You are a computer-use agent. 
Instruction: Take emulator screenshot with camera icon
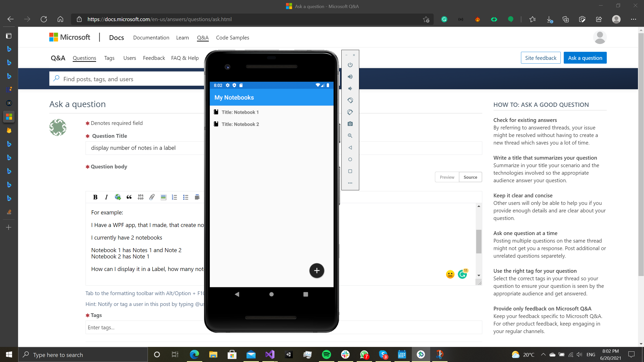click(x=350, y=124)
